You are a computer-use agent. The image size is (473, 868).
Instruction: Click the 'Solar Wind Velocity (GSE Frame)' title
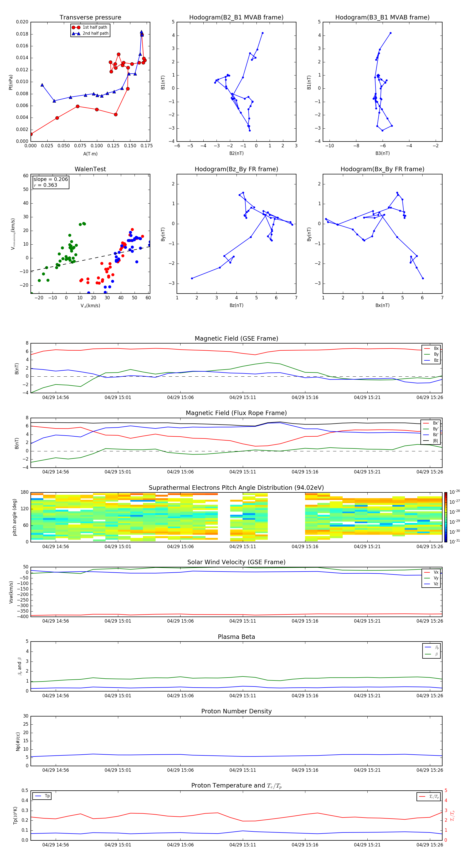point(236,562)
